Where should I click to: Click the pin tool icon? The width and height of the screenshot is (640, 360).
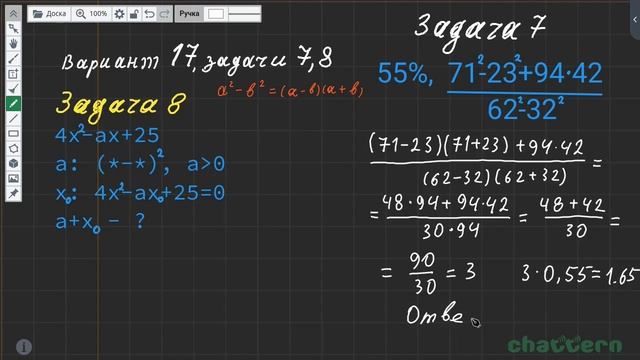coord(13,193)
